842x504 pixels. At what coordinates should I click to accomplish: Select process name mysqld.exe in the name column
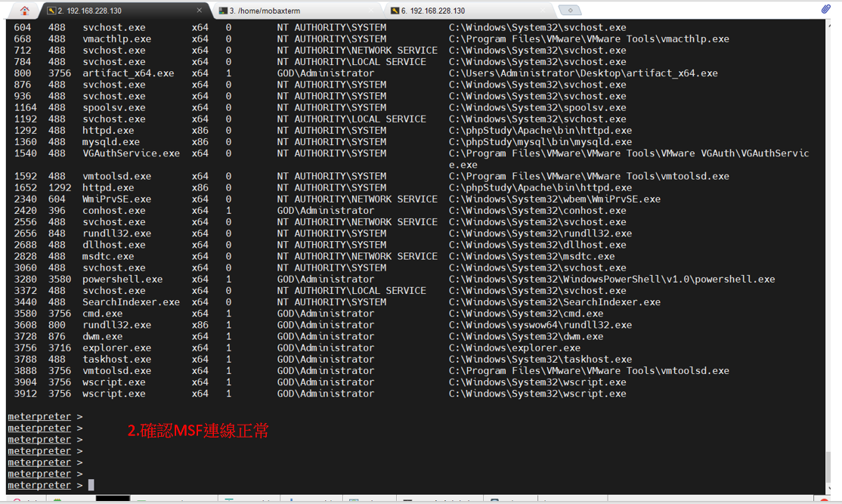tap(110, 142)
